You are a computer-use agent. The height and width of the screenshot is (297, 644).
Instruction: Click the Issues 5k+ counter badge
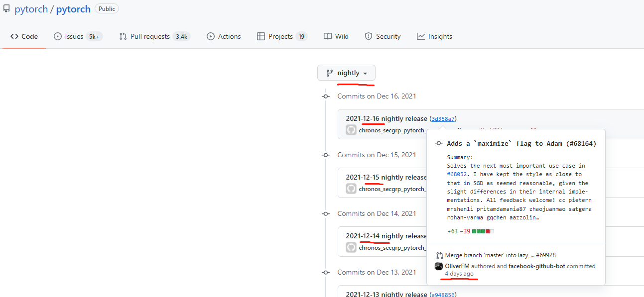pos(94,36)
